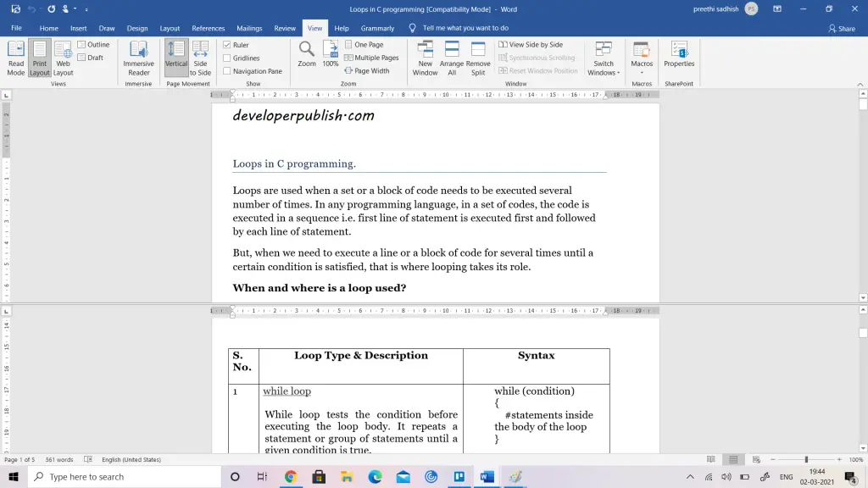Screen dimensions: 868x488
Task: Collapse the ribbon with the chevron
Action: 860,84
